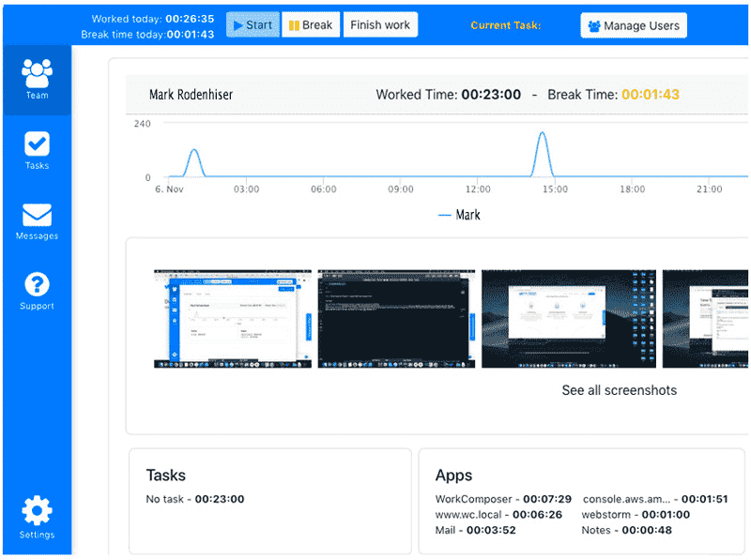Click the dark terminal screenshot thumbnail
This screenshot has height=560, width=751.
click(395, 318)
